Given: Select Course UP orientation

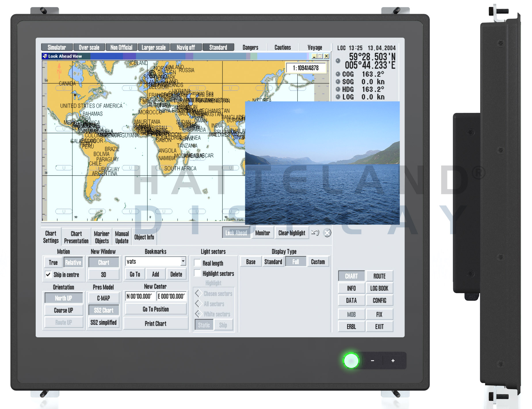Looking at the screenshot, I should click(x=64, y=310).
